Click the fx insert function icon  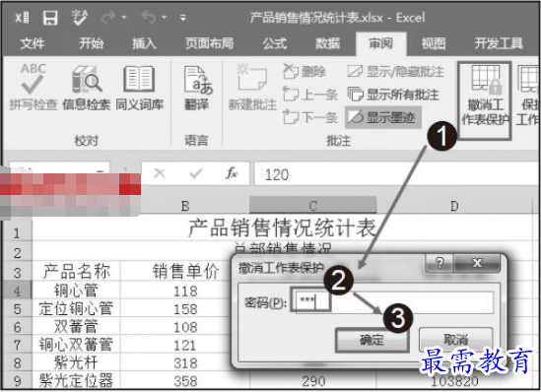(232, 173)
